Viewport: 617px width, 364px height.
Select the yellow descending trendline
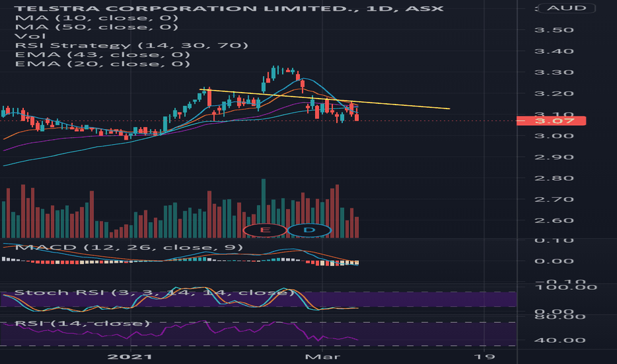tap(324, 99)
